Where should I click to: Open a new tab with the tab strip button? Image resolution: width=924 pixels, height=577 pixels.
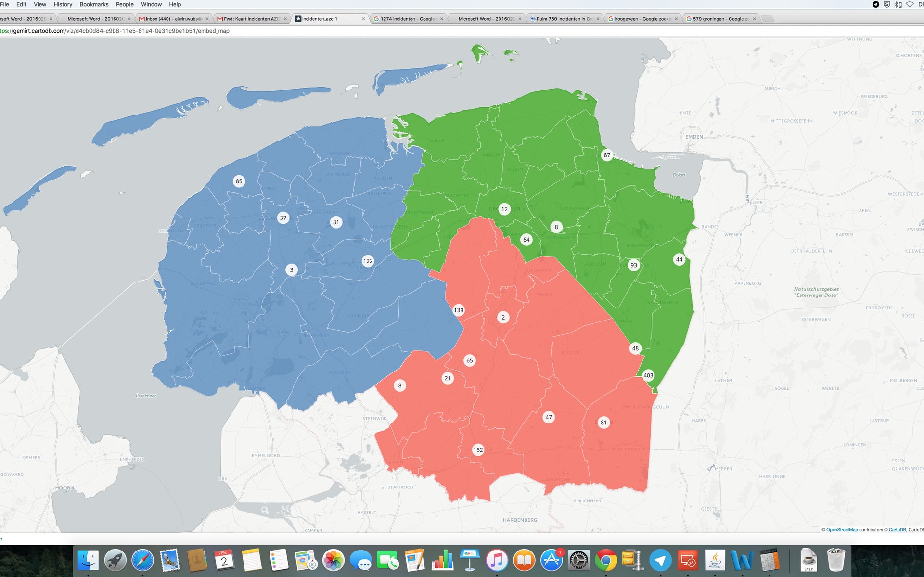tap(768, 19)
